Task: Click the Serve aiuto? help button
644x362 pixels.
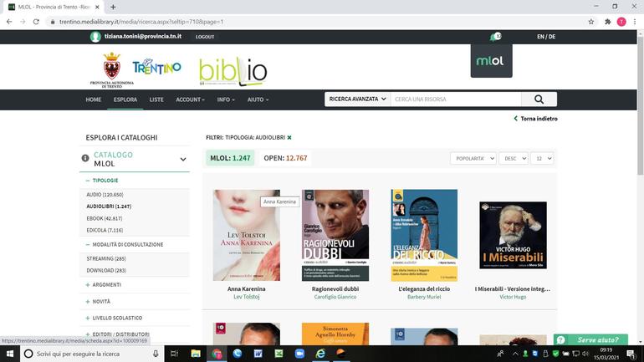Action: [x=590, y=339]
